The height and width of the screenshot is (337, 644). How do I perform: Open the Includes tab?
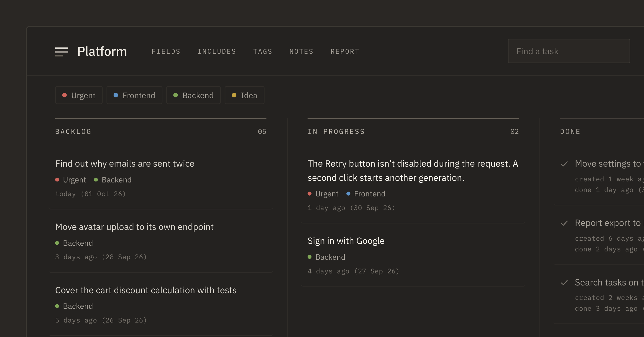217,51
